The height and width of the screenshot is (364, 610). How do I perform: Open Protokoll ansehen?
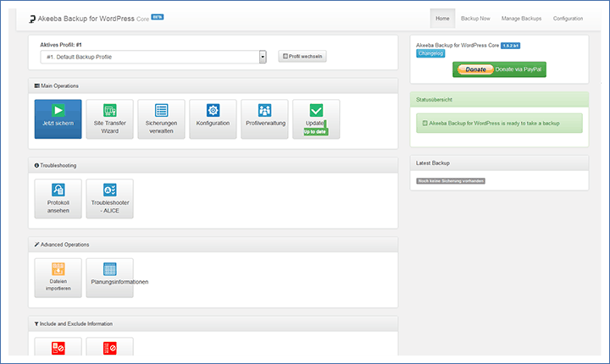(58, 199)
